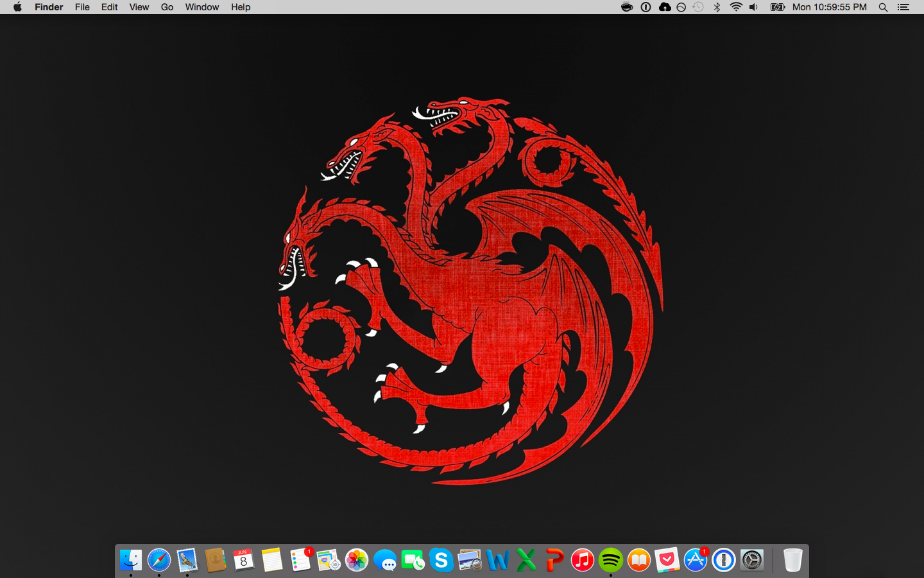Viewport: 924px width, 578px height.
Task: Open iTunes from the Dock
Action: point(583,560)
